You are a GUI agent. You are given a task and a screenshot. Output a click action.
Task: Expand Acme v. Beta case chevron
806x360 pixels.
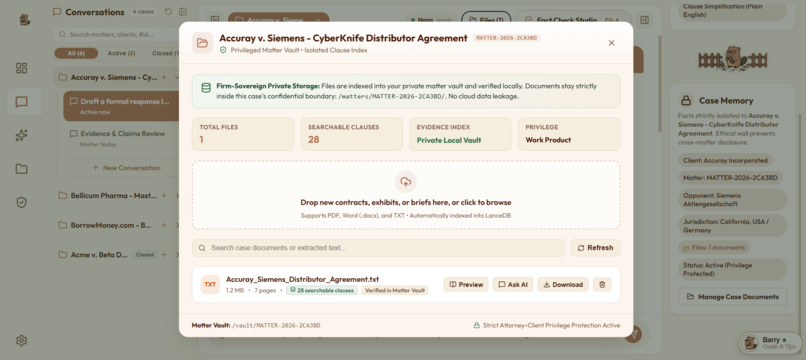coord(177,255)
